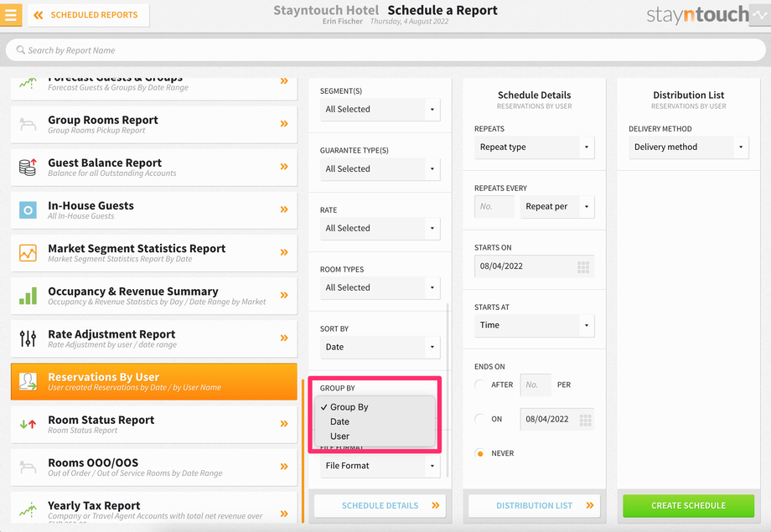The height and width of the screenshot is (532, 771).
Task: Click the search magnifier icon
Action: pos(21,49)
